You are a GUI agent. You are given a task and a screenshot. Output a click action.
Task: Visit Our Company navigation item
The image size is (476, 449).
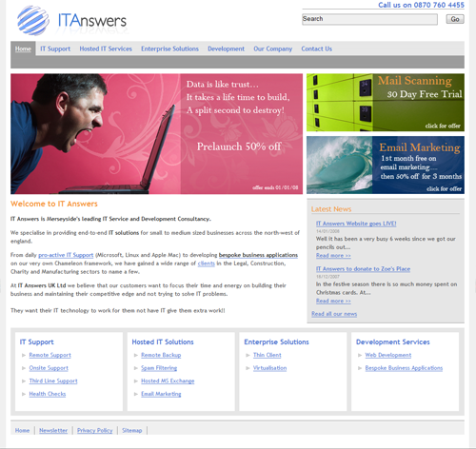273,49
